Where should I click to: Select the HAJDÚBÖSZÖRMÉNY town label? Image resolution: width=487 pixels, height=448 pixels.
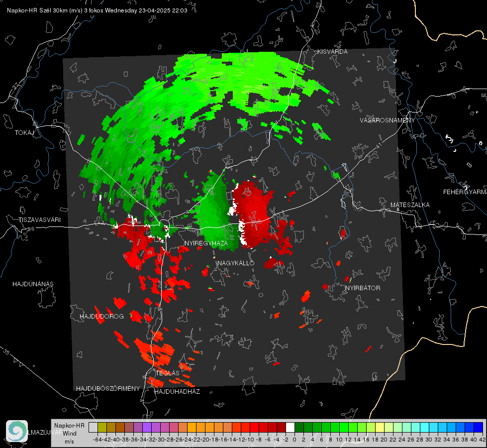pos(108,388)
